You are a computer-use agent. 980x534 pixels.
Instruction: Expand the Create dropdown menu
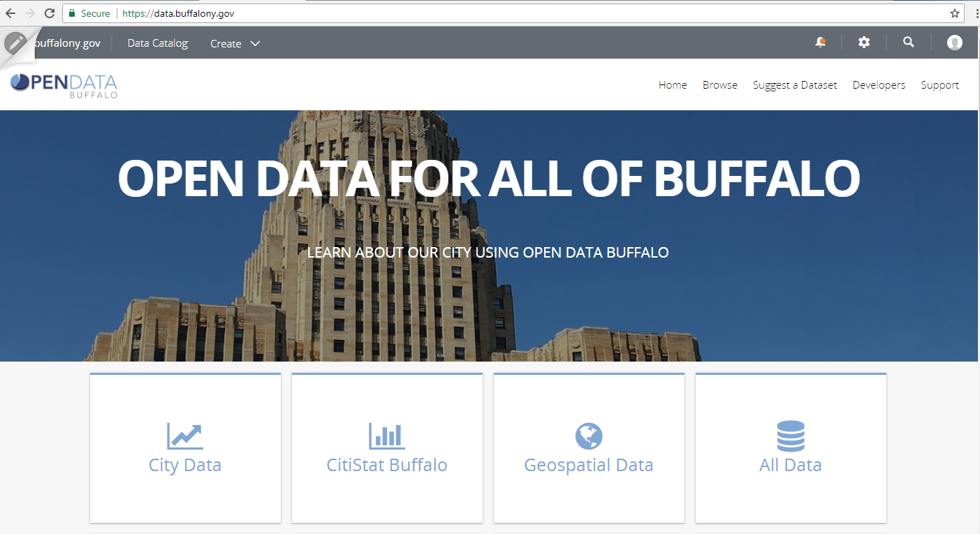235,43
